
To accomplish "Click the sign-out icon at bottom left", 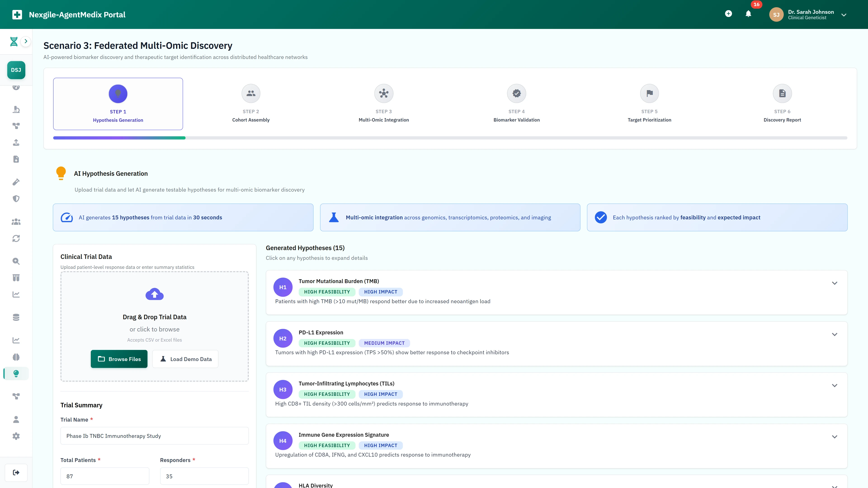I will [16, 472].
